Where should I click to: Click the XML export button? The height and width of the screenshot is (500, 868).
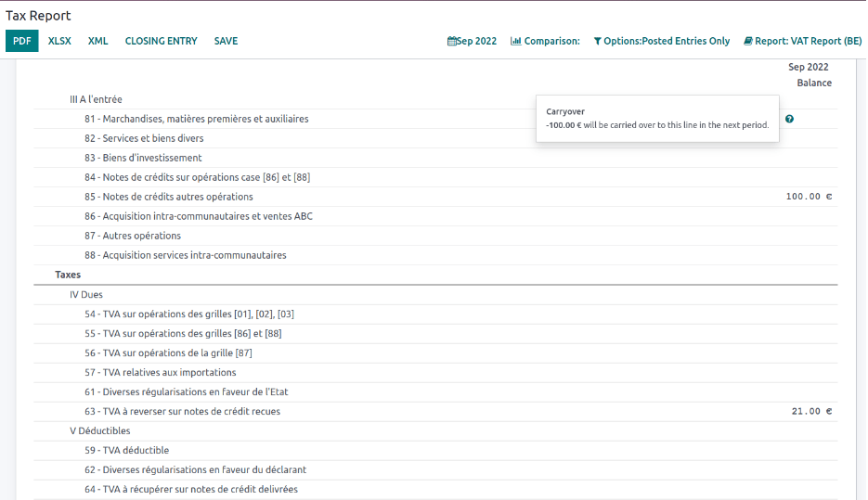(98, 41)
